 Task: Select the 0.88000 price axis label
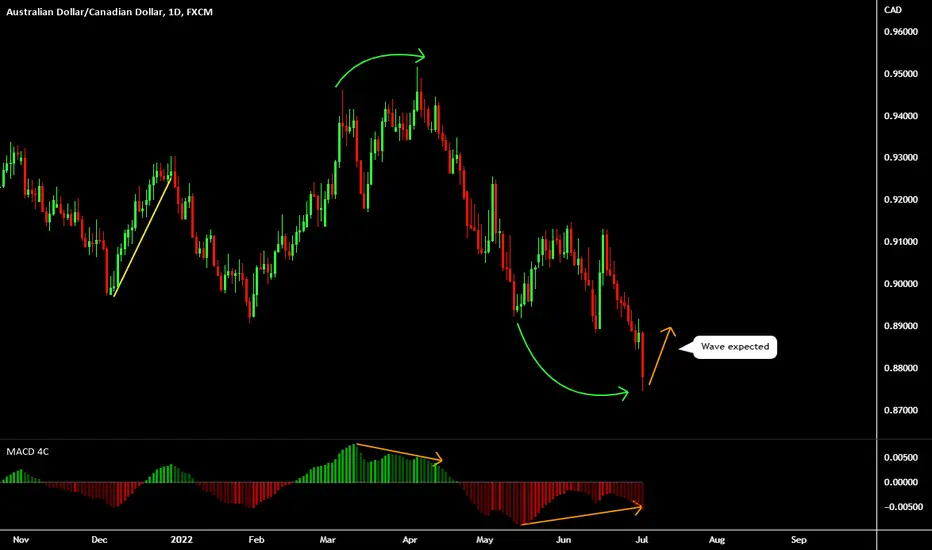(900, 368)
